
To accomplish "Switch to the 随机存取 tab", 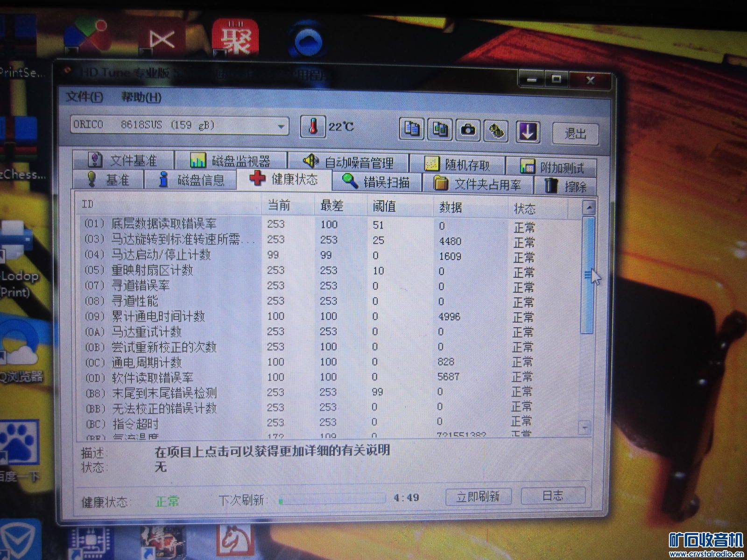I will pos(458,164).
